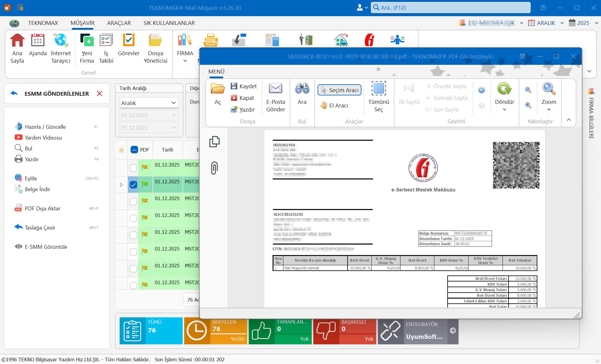
Task: Open Dosya Yöneticisi file manager
Action: click(x=156, y=48)
